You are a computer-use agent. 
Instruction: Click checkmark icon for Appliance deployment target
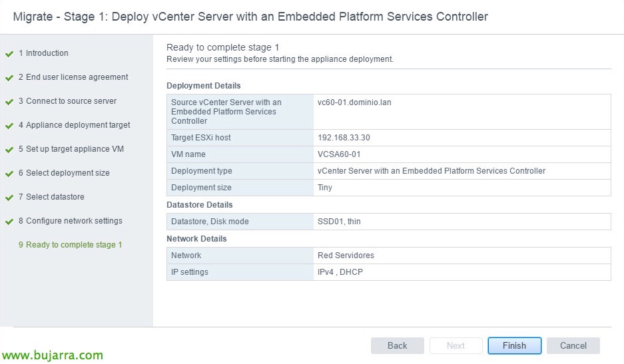(9, 126)
